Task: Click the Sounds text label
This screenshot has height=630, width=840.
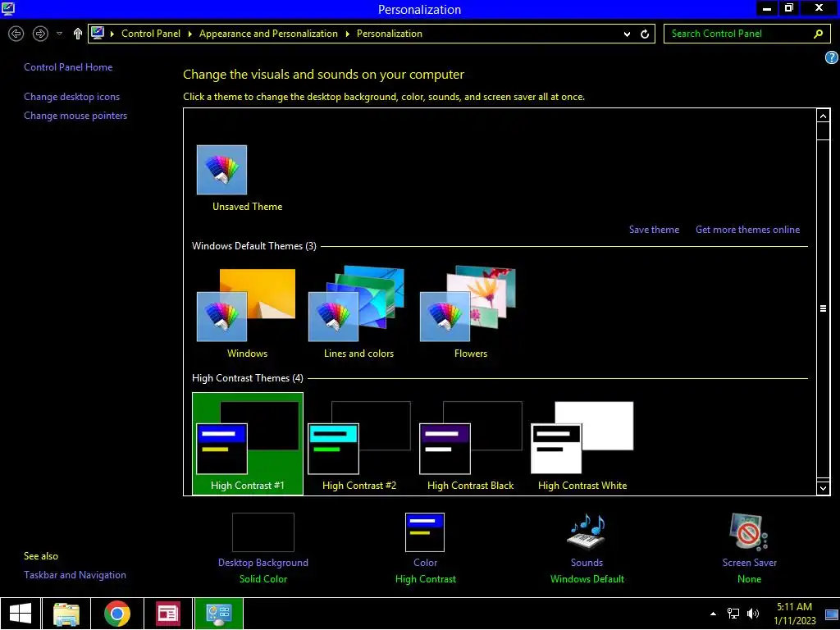Action: pyautogui.click(x=587, y=563)
